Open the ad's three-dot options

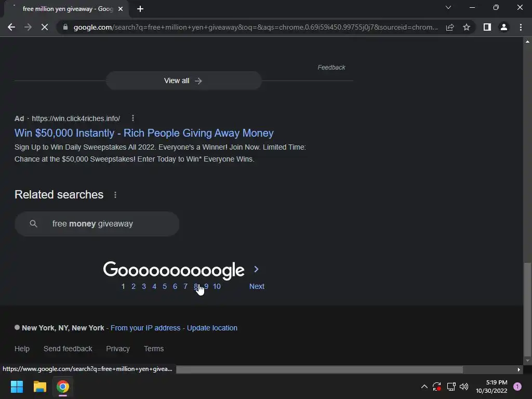[x=133, y=118]
